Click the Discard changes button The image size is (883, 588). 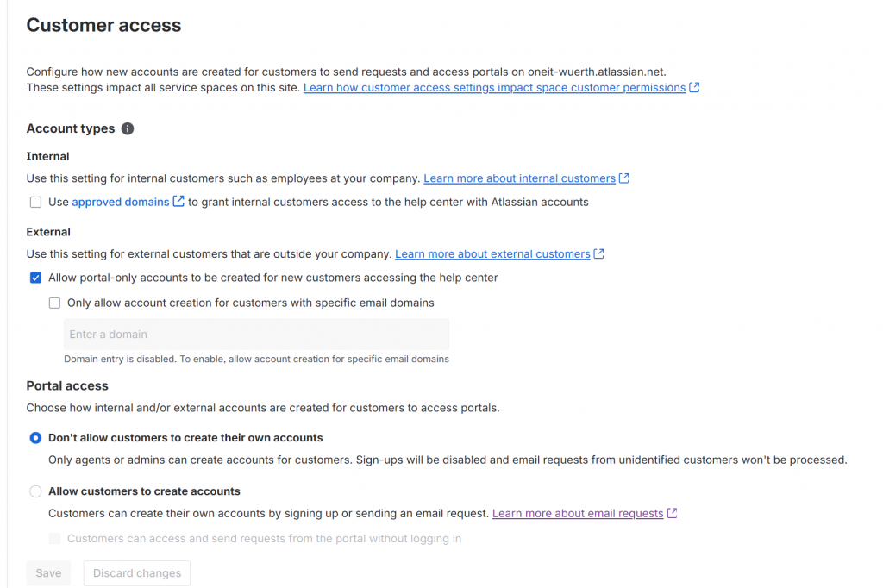pos(137,573)
